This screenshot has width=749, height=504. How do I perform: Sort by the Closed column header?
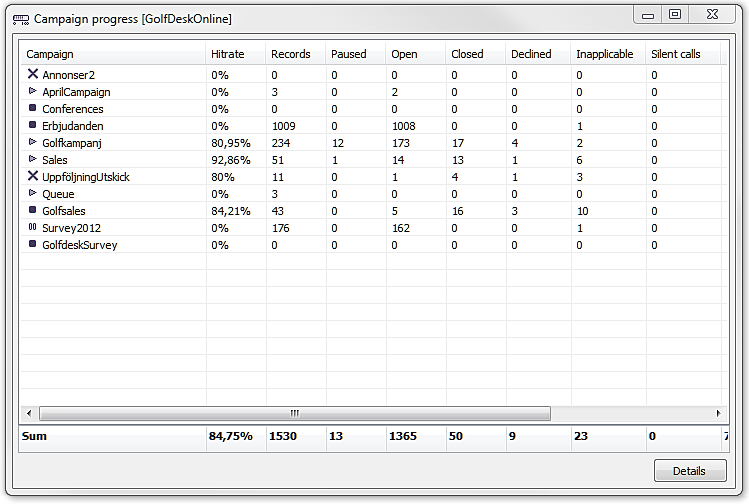click(475, 54)
